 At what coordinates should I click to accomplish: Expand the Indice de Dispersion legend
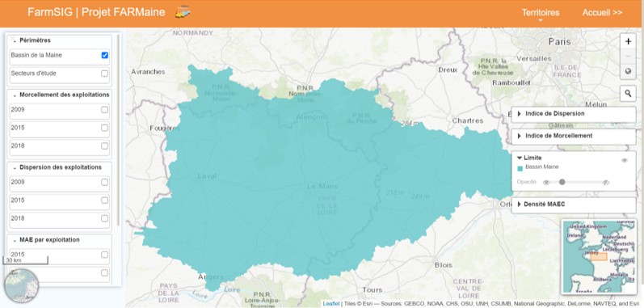coord(574,114)
